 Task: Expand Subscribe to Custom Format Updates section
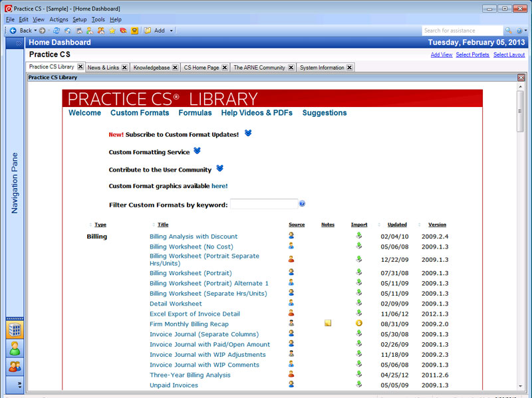tap(248, 134)
